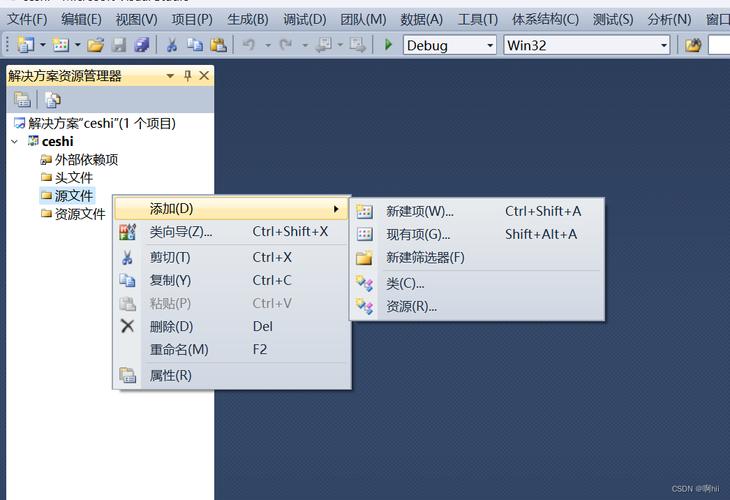This screenshot has height=500, width=730.
Task: Open the 生成(B) menu
Action: coord(248,20)
